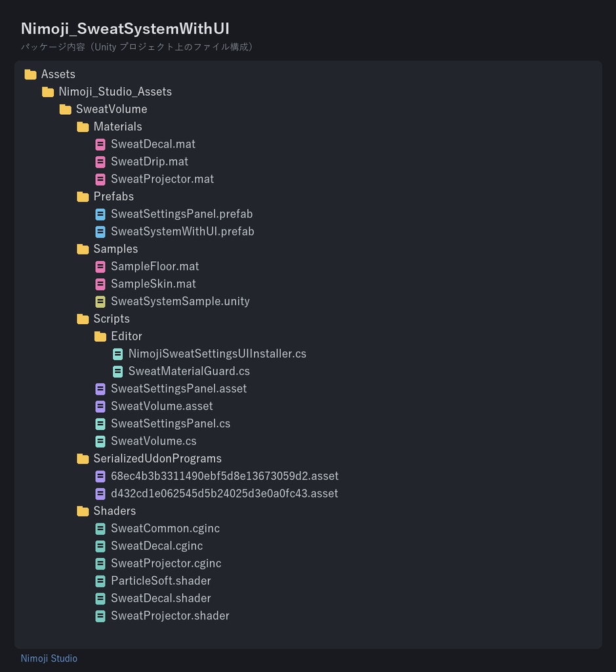Viewport: 616px width, 672px height.
Task: Click the Editor folder icon
Action: [x=100, y=337]
